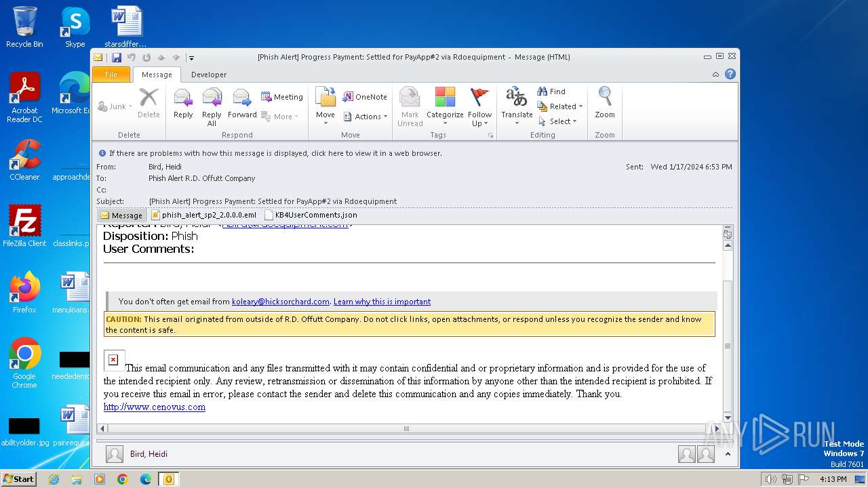Viewport: 868px width, 488px height.
Task: Click the Zoom magnifier button
Action: [x=605, y=103]
